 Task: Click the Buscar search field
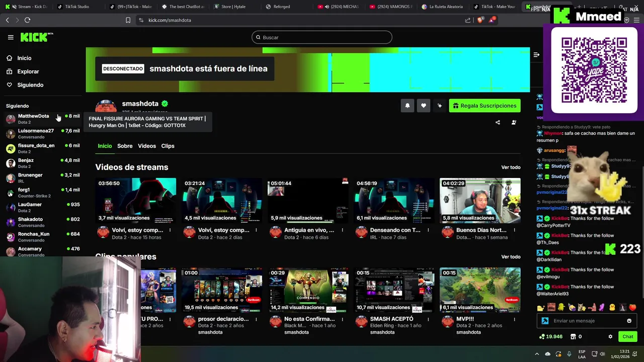[322, 37]
